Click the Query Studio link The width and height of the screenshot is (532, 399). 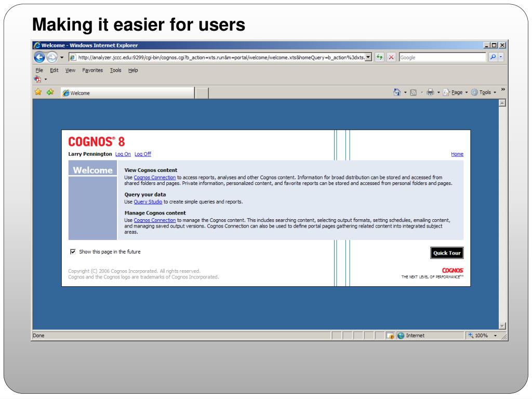148,202
